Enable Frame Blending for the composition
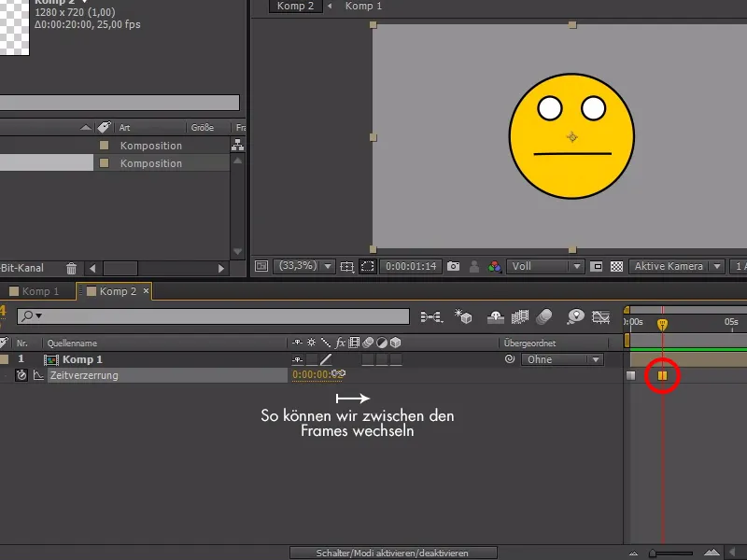 pyautogui.click(x=520, y=315)
